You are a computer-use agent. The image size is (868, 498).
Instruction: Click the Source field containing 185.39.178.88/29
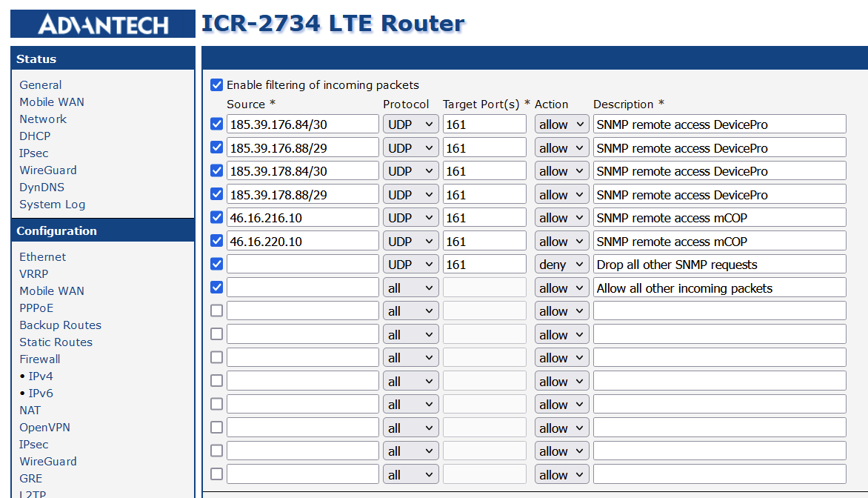[303, 194]
